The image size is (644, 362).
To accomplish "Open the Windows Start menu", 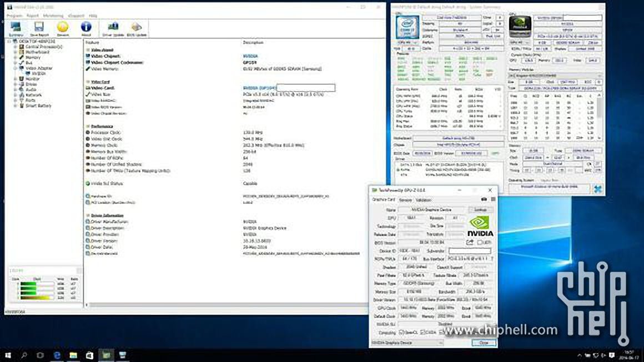I will (8, 355).
